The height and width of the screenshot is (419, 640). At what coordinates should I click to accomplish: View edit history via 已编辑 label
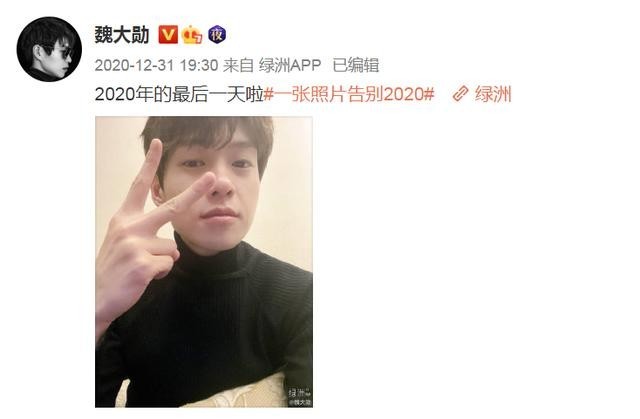tap(356, 65)
